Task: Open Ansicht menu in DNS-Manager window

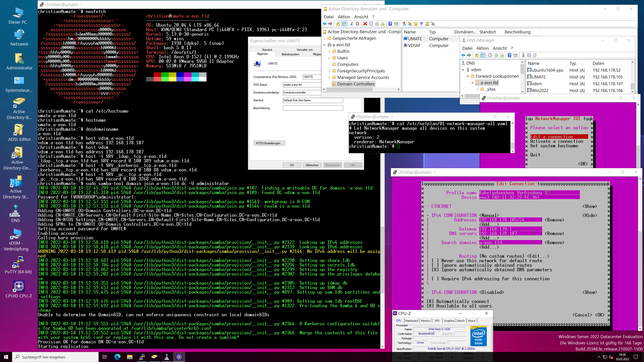Action: (x=500, y=48)
